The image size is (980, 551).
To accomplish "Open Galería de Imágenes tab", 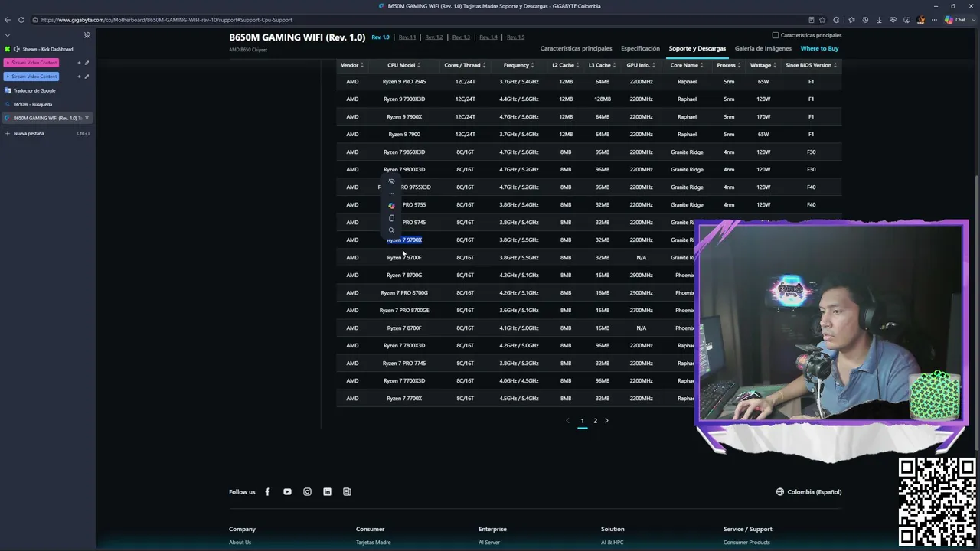I will click(x=763, y=48).
